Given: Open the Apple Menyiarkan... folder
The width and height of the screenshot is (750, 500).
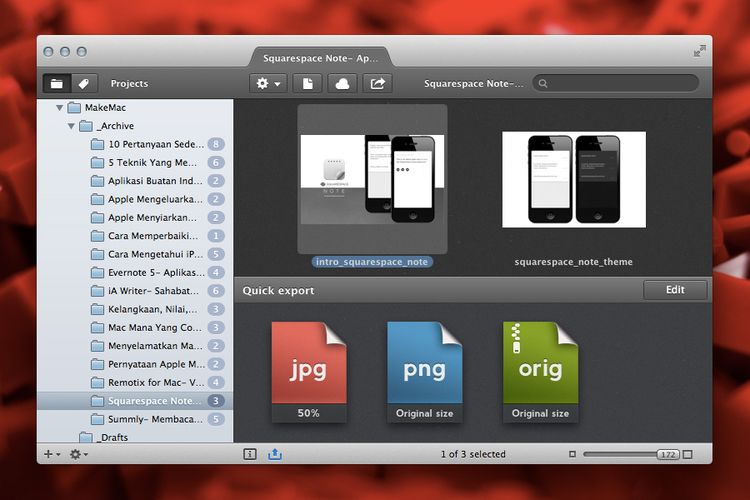Looking at the screenshot, I should (135, 218).
